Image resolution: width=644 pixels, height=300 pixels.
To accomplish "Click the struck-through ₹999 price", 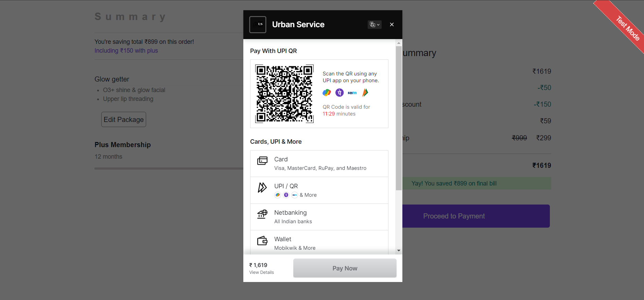I will (x=520, y=138).
